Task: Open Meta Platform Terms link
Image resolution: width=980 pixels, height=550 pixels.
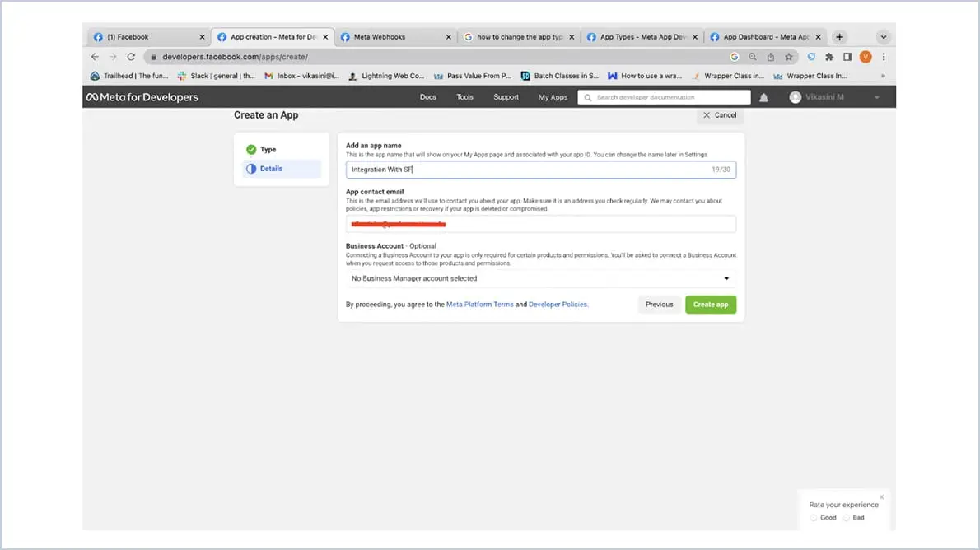Action: [479, 305]
